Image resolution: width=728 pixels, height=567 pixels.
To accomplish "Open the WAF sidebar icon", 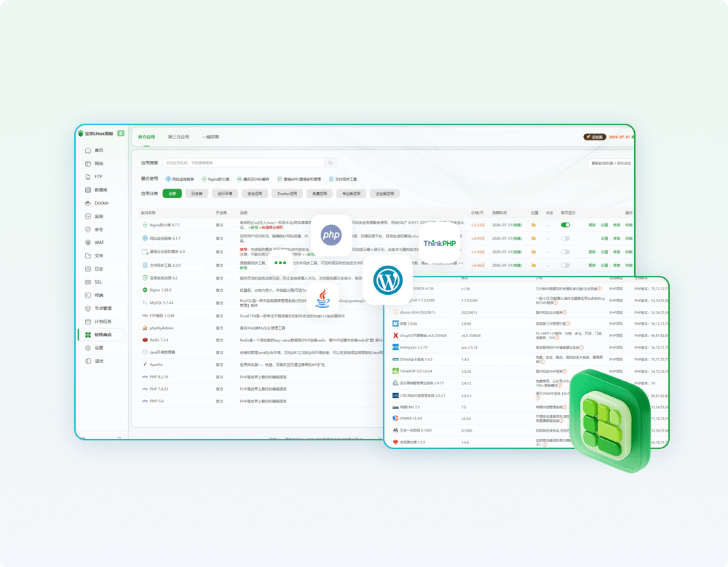I will (x=88, y=242).
